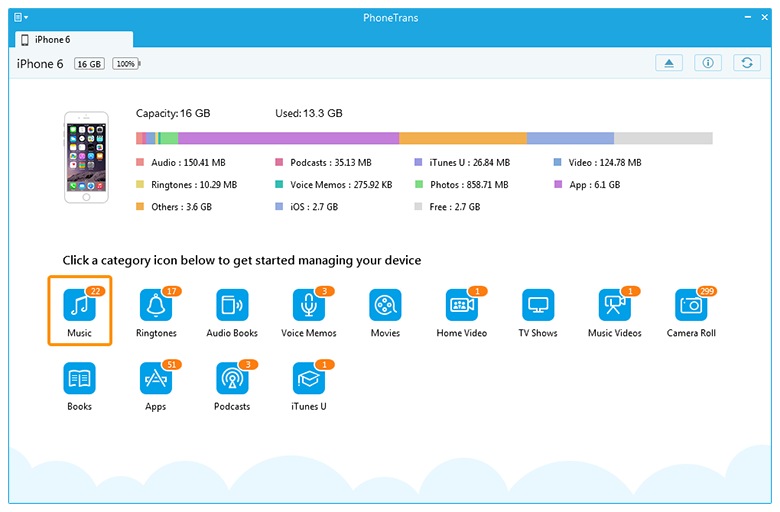Show device info with info button
The height and width of the screenshot is (512, 780).
pos(707,63)
